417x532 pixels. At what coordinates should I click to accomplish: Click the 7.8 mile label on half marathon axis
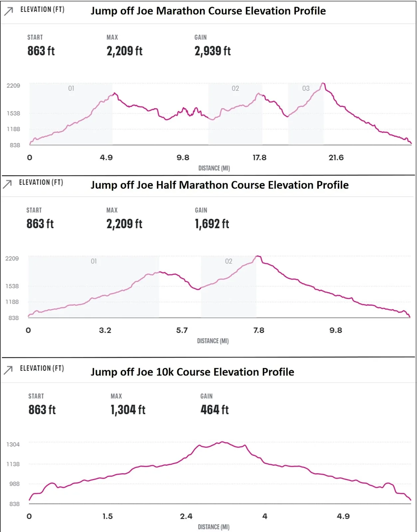coord(259,331)
